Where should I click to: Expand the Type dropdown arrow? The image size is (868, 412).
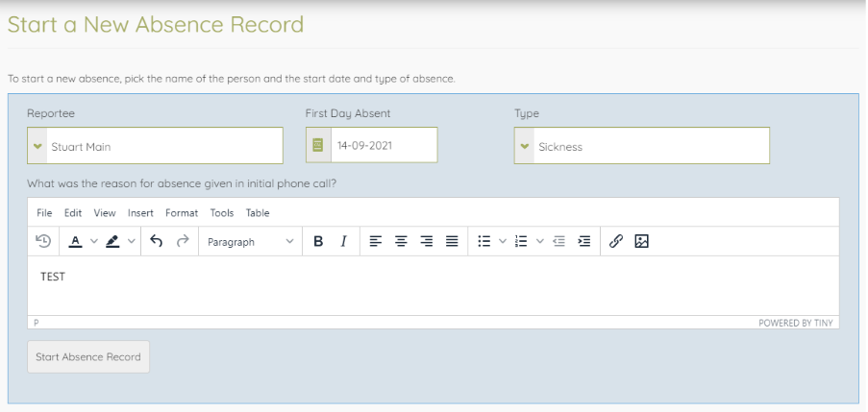(x=525, y=146)
